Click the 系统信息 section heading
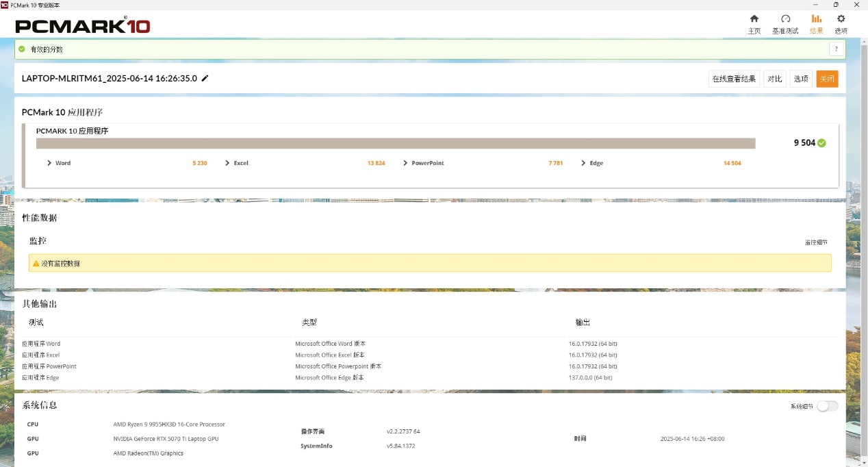The height and width of the screenshot is (467, 868). 40,405
